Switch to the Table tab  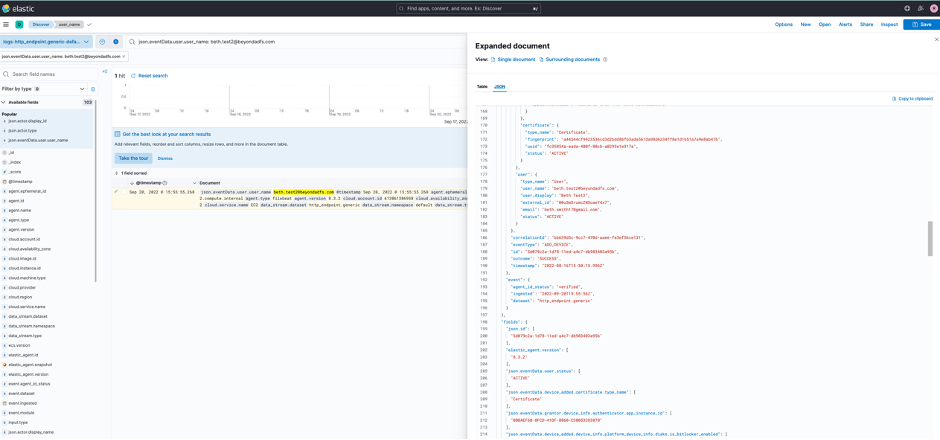(x=482, y=87)
